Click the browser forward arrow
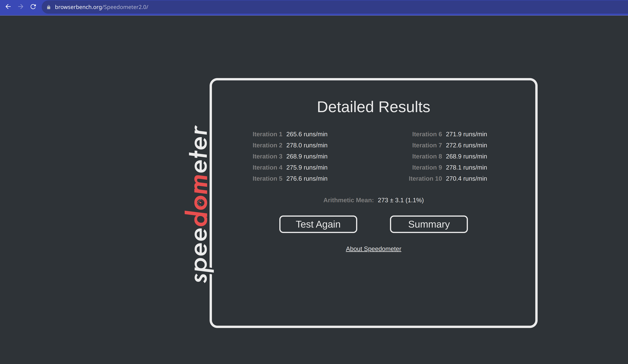Image resolution: width=628 pixels, height=364 pixels. (21, 7)
